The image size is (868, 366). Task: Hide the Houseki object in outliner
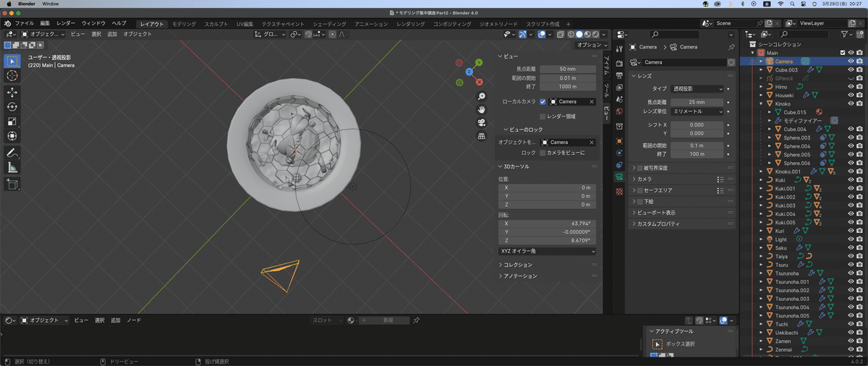pyautogui.click(x=851, y=95)
